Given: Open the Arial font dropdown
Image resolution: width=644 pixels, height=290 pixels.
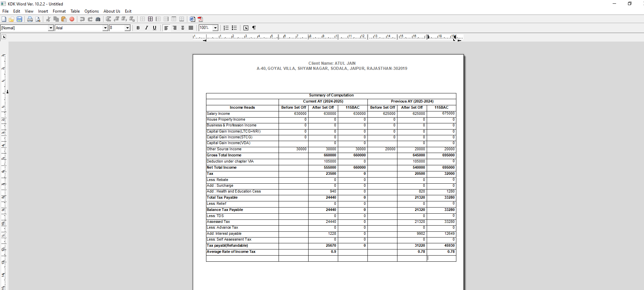Looking at the screenshot, I should coord(105,28).
